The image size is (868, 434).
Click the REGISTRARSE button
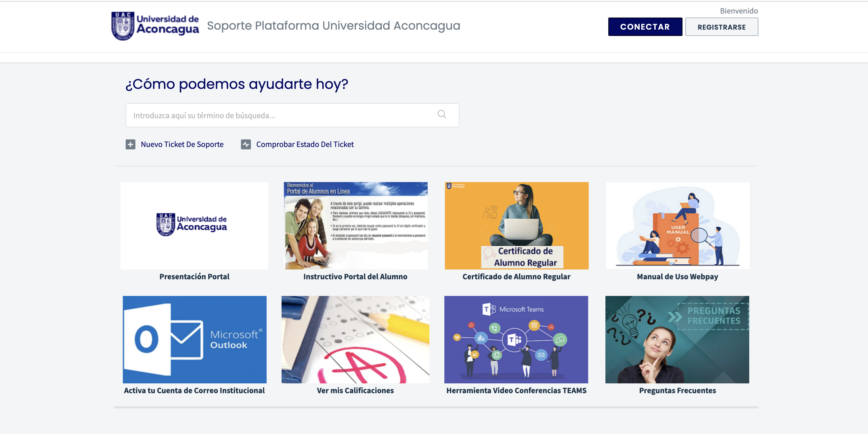(721, 27)
